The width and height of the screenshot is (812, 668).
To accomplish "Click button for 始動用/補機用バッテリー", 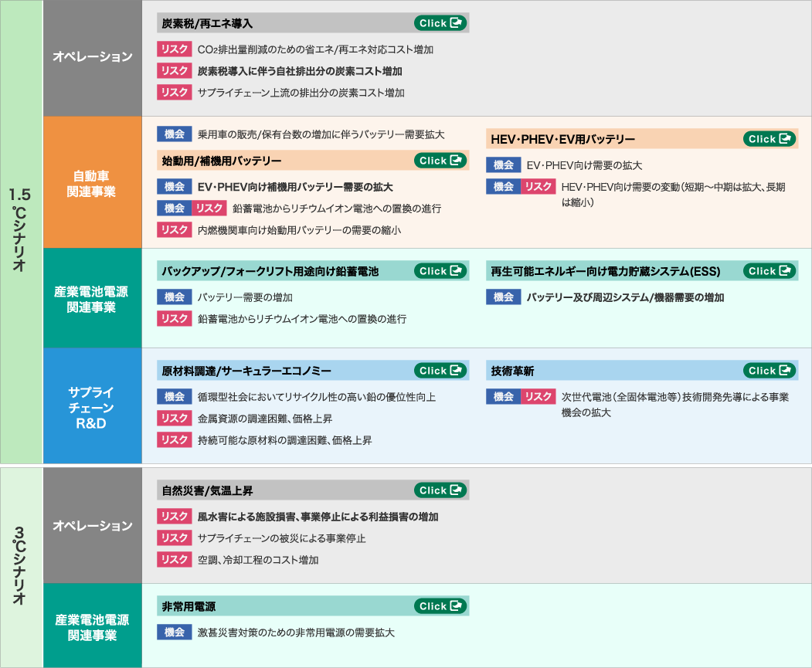I will (440, 161).
